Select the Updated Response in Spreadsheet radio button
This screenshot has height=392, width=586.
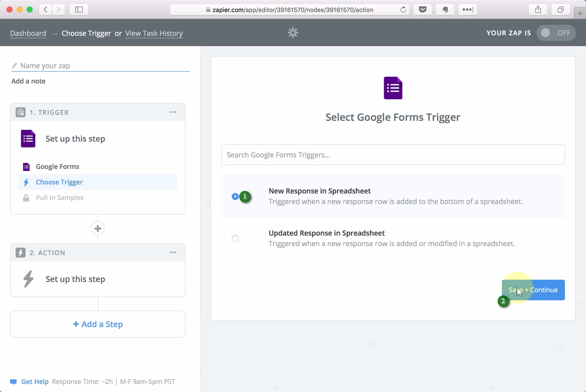[235, 238]
